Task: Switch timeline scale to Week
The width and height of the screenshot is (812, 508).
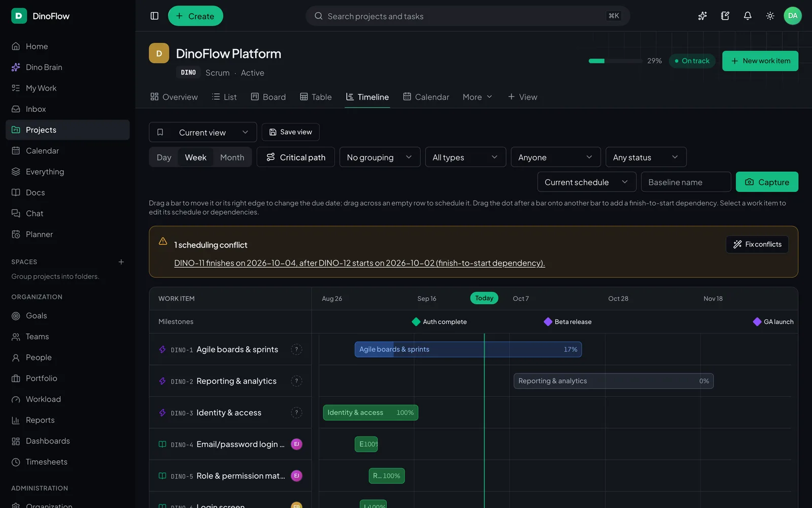Action: [195, 157]
